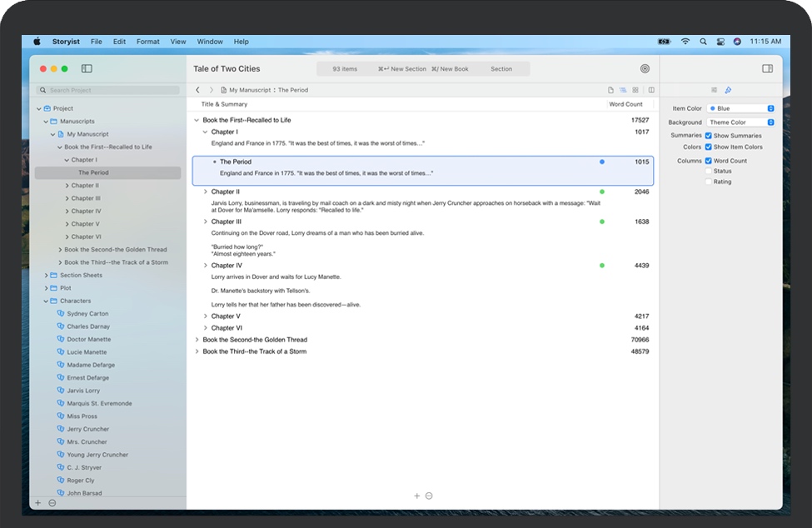Open the Format menu
Screen dimensions: 812x528
(147, 42)
